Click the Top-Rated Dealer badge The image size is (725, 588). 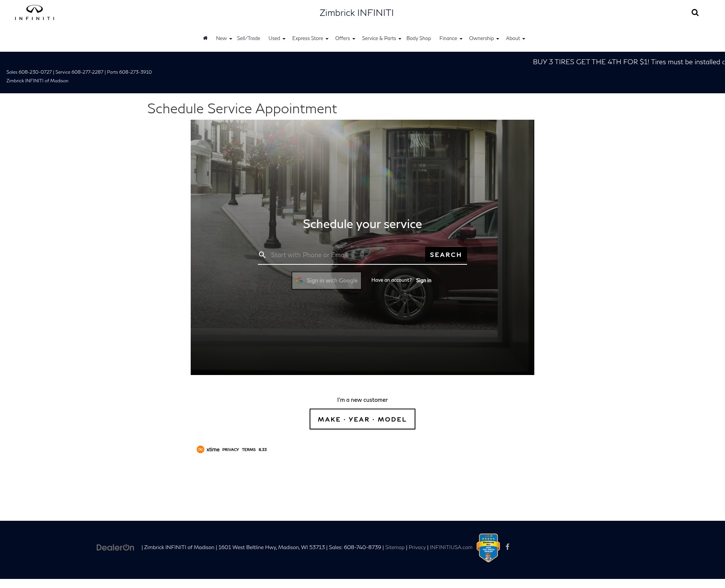coord(488,548)
